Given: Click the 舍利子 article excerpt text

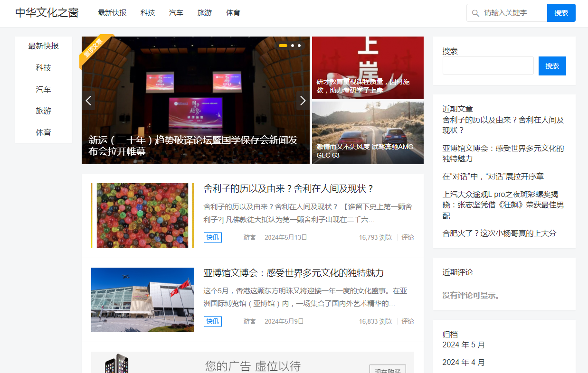Looking at the screenshot, I should coord(308,214).
